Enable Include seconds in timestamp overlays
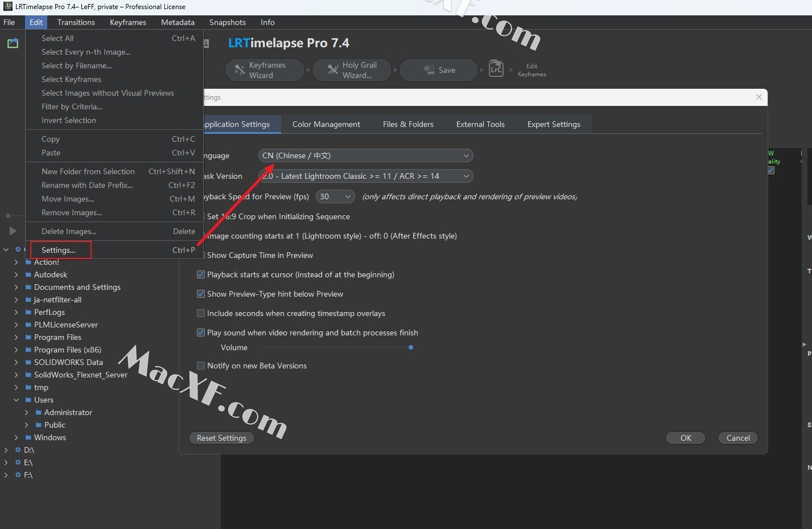 point(201,313)
